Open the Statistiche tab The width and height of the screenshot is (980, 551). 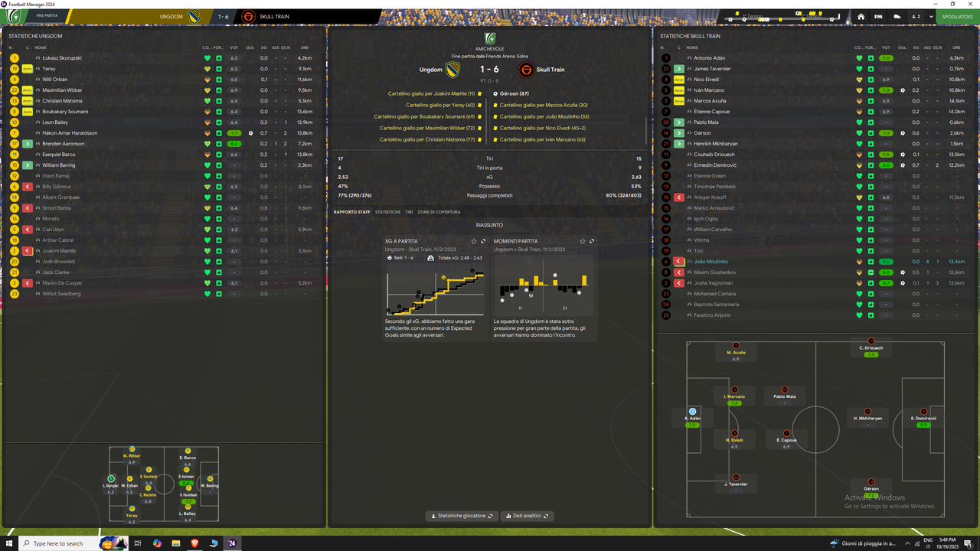[388, 212]
